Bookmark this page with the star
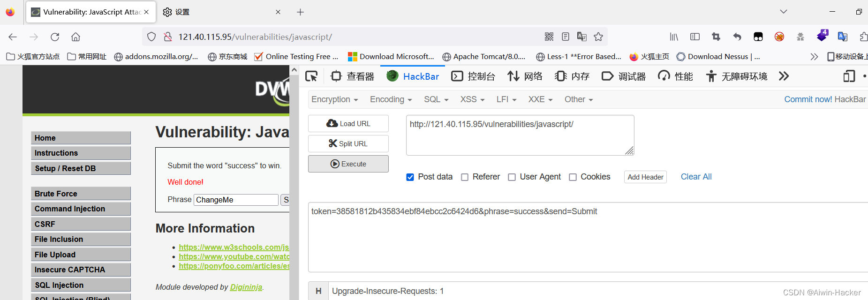This screenshot has height=300, width=868. [x=598, y=37]
